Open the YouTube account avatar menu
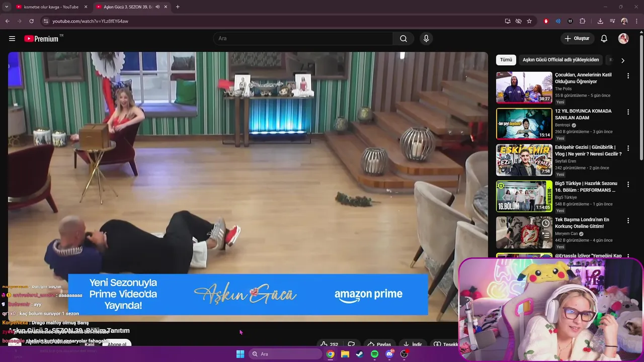 [x=623, y=39]
